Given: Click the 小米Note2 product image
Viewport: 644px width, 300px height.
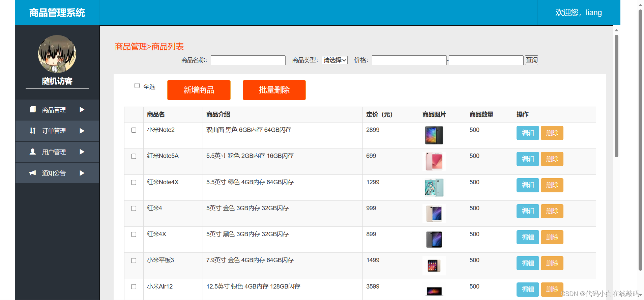Looking at the screenshot, I should point(434,135).
